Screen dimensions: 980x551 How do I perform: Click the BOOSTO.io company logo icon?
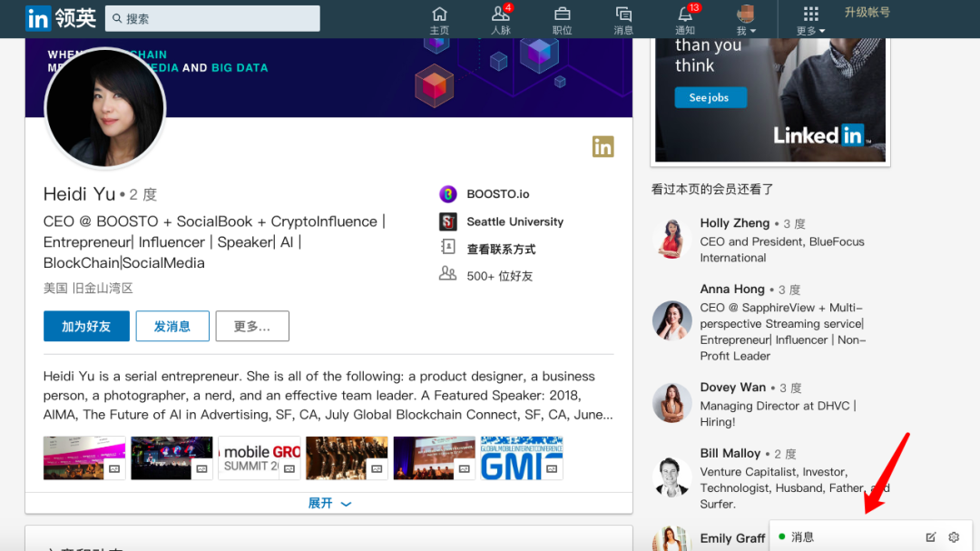[448, 194]
